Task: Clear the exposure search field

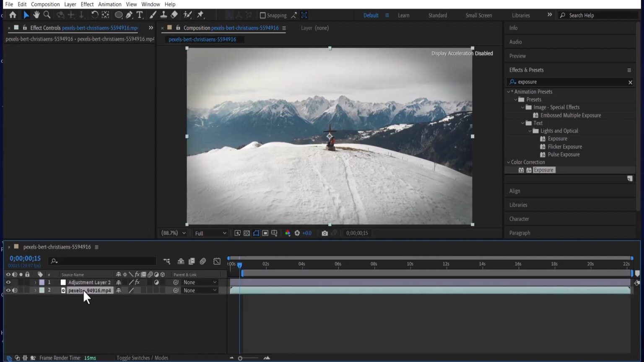Action: coord(630,82)
